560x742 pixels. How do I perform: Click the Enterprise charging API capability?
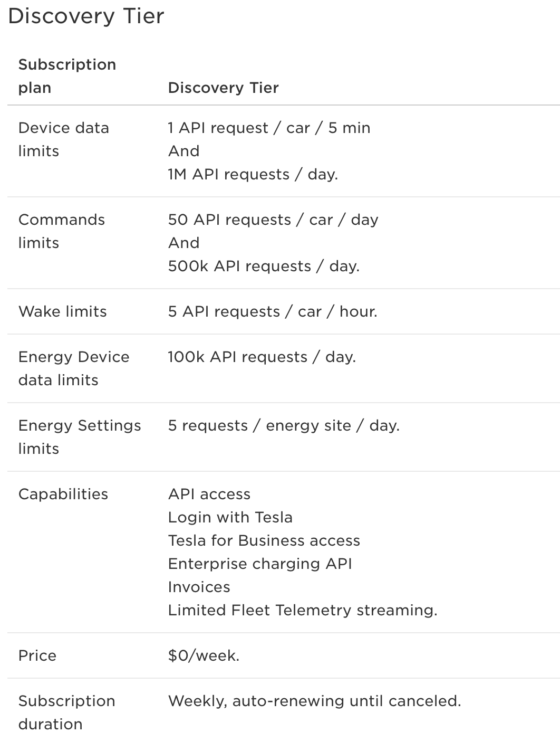point(260,564)
